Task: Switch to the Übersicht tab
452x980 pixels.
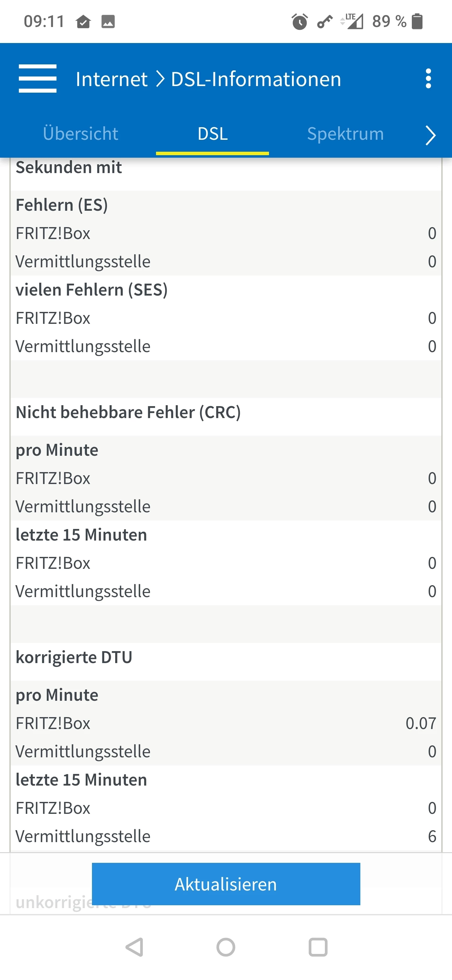Action: point(81,134)
